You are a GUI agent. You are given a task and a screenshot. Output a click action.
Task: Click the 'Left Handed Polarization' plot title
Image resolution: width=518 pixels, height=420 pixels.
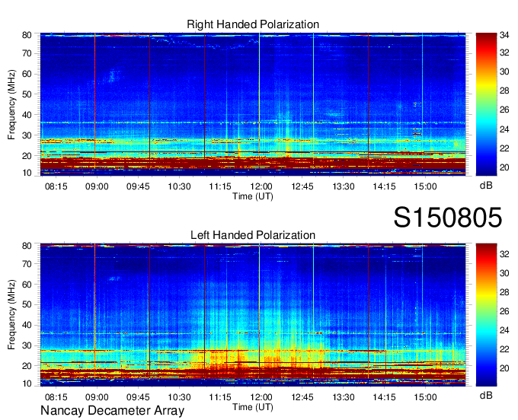pos(253,235)
